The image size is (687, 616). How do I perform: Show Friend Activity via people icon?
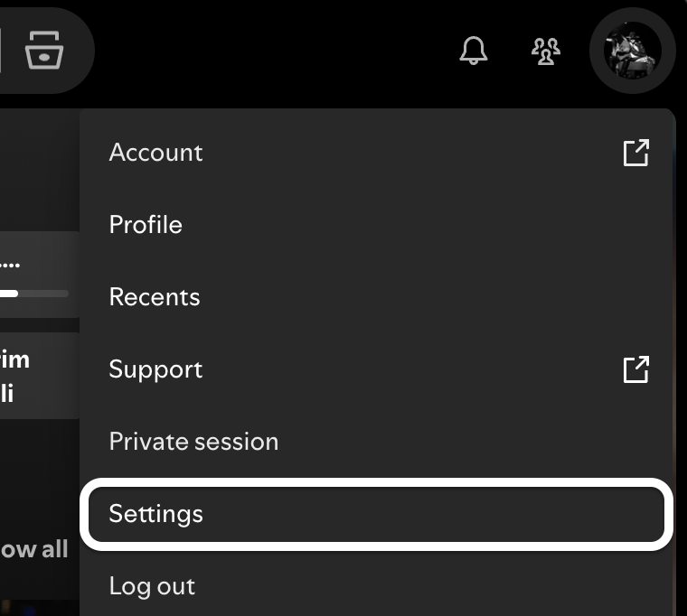coord(545,51)
